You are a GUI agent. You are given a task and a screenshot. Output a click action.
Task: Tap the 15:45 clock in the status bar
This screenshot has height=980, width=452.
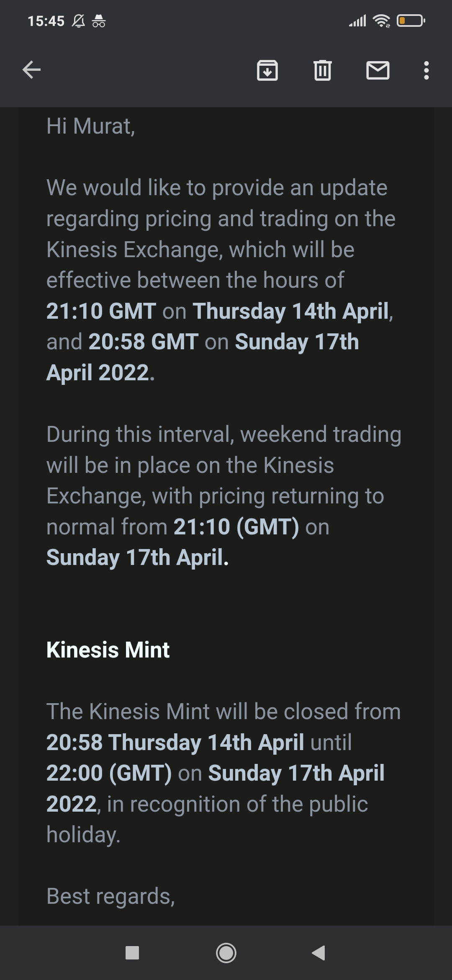tap(46, 21)
